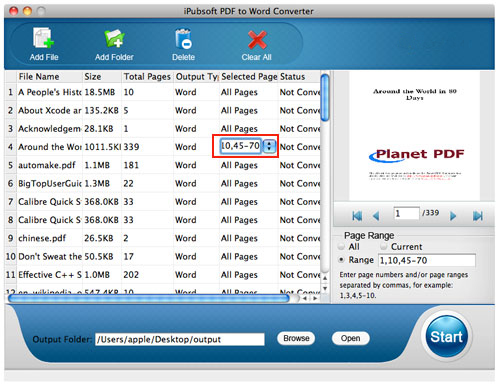Click the PDF preview thumbnail

(x=414, y=136)
